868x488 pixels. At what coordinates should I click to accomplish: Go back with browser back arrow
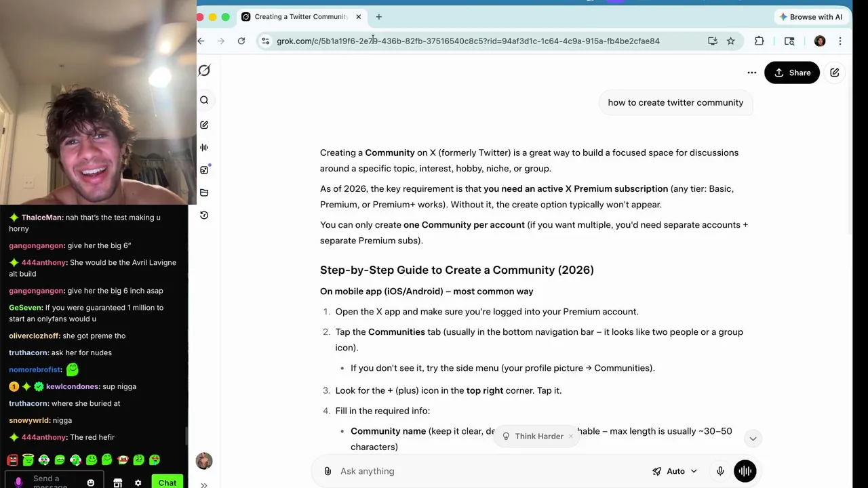201,41
